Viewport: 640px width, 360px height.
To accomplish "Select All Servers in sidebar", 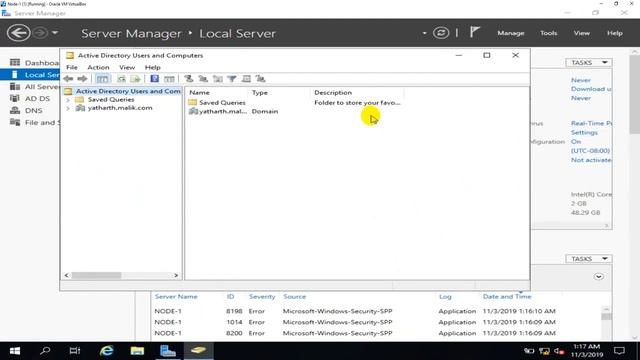I will tap(31, 87).
